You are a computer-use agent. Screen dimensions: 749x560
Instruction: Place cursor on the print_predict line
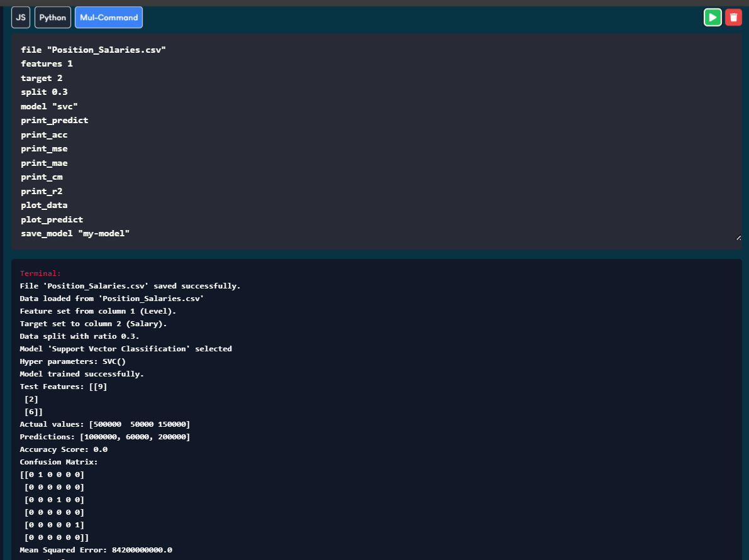pos(54,120)
